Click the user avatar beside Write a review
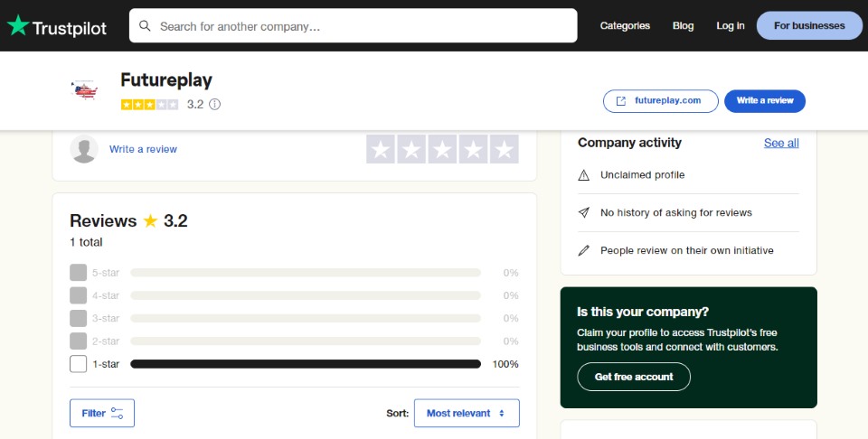868x439 pixels. (x=84, y=149)
